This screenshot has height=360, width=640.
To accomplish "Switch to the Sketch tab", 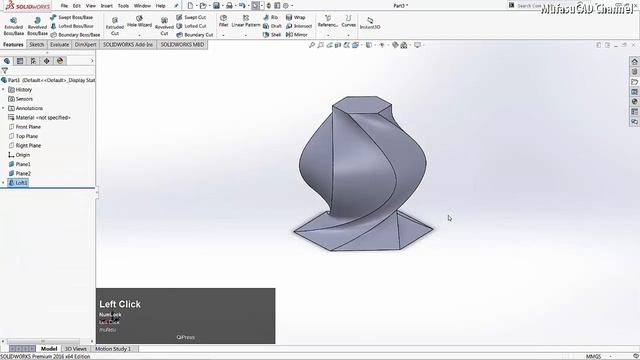I will point(36,44).
